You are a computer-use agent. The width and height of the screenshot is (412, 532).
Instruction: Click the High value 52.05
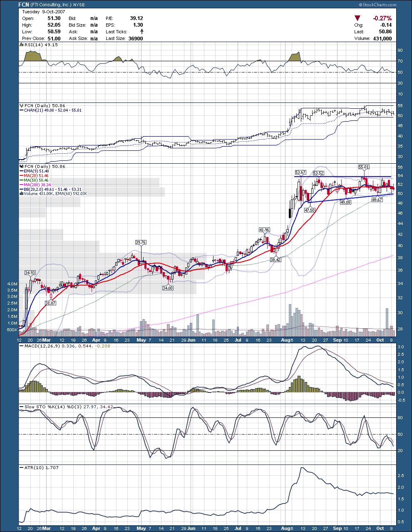[55, 25]
